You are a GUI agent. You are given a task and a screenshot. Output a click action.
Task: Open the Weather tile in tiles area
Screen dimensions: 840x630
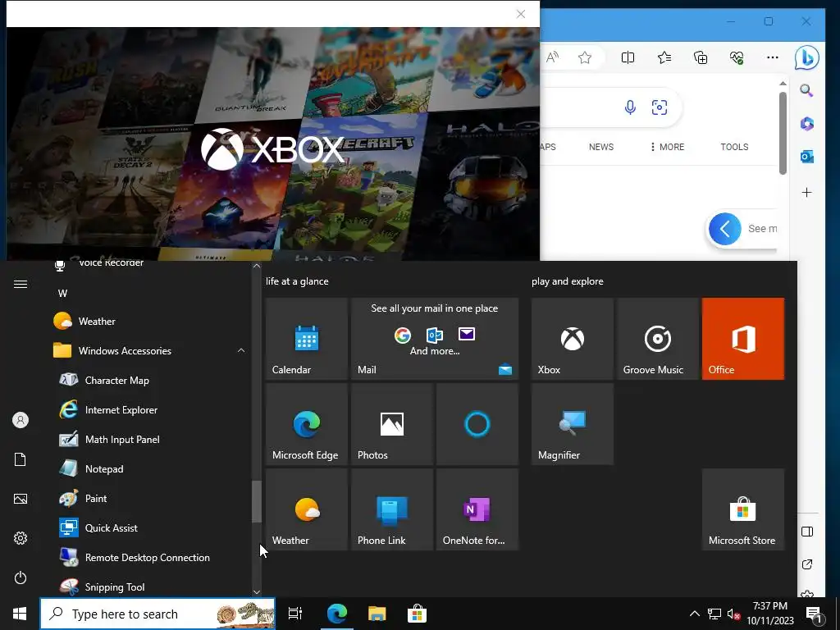pos(307,509)
